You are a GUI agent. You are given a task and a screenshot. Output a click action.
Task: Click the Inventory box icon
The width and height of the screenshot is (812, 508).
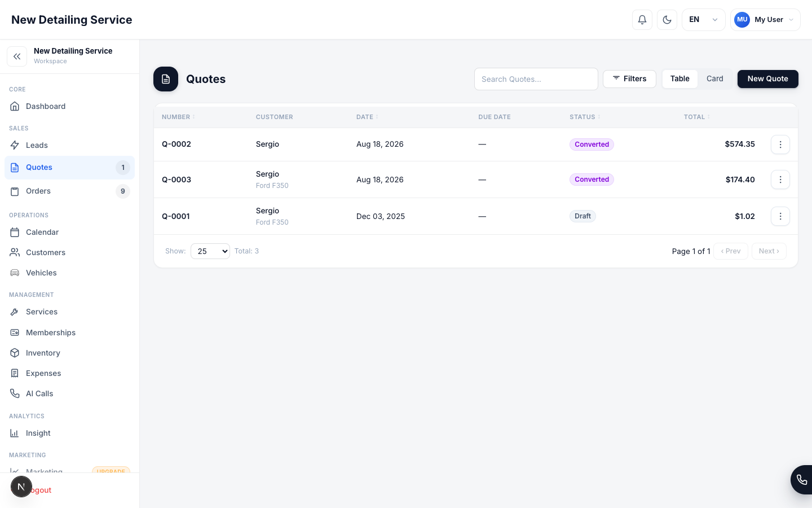tap(15, 353)
